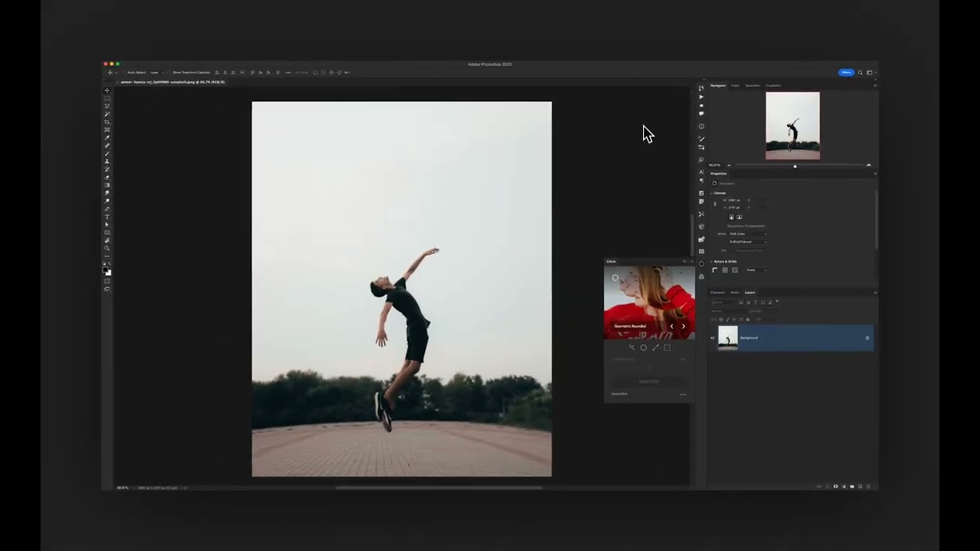The width and height of the screenshot is (980, 551).
Task: Select the document tab amer-hamza jpeg
Action: pyautogui.click(x=173, y=82)
